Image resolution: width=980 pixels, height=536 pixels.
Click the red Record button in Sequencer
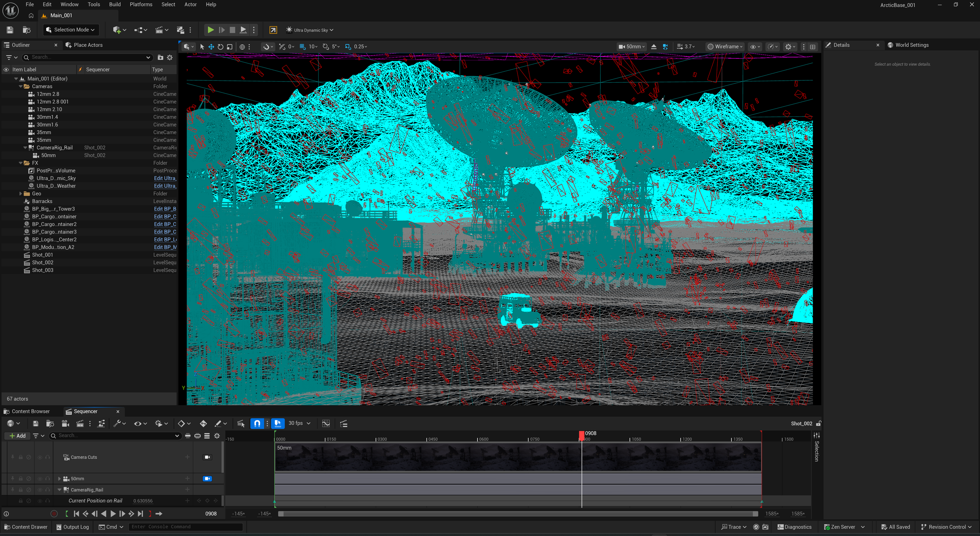tap(54, 514)
